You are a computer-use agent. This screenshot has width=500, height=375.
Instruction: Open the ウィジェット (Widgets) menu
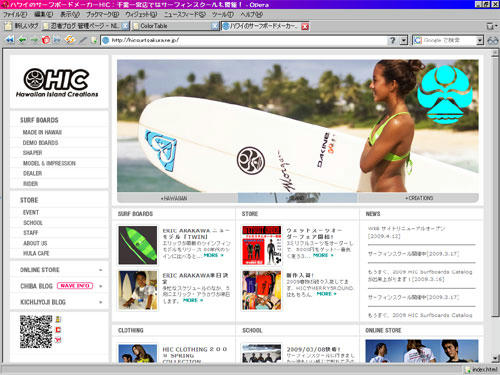point(141,14)
